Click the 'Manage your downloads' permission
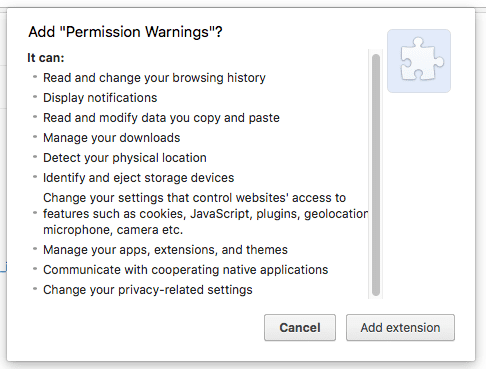Screen dimensions: 486x369 [112, 138]
